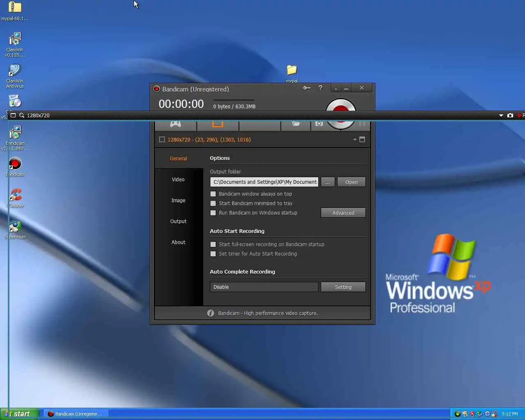Minimize Bandicam to tray with the small dash button
Screen dimensions: 525x420
tap(336, 88)
